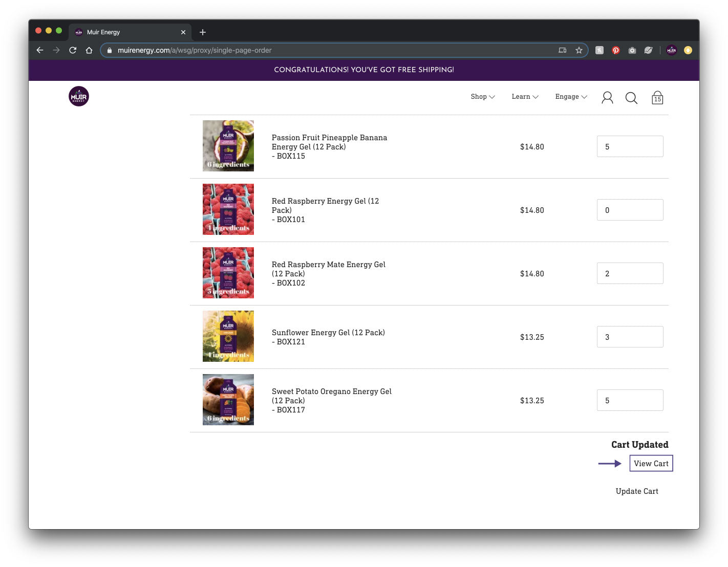728x567 pixels.
Task: Click the View Cart button
Action: [651, 464]
